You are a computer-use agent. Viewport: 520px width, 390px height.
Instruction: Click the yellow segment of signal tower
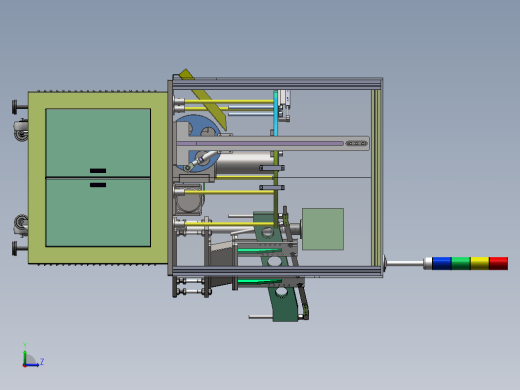[480, 263]
